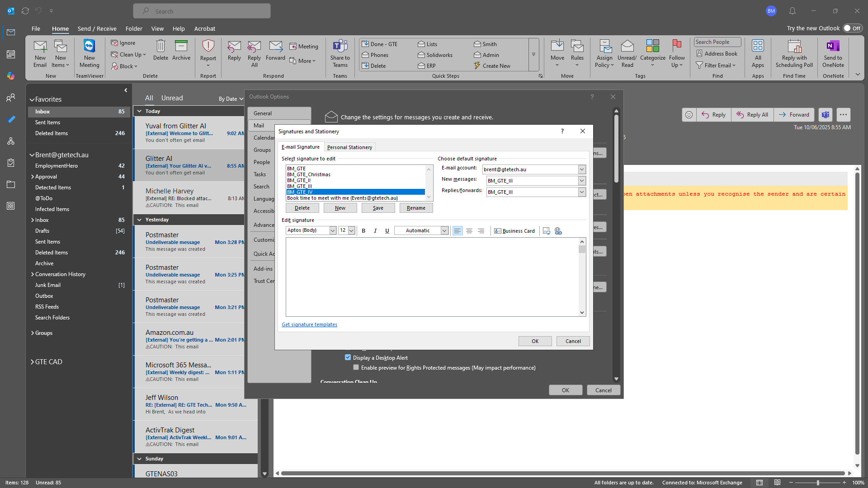The width and height of the screenshot is (868, 488).
Task: Open the font name dropdown Aptos (Body)
Action: (x=333, y=230)
